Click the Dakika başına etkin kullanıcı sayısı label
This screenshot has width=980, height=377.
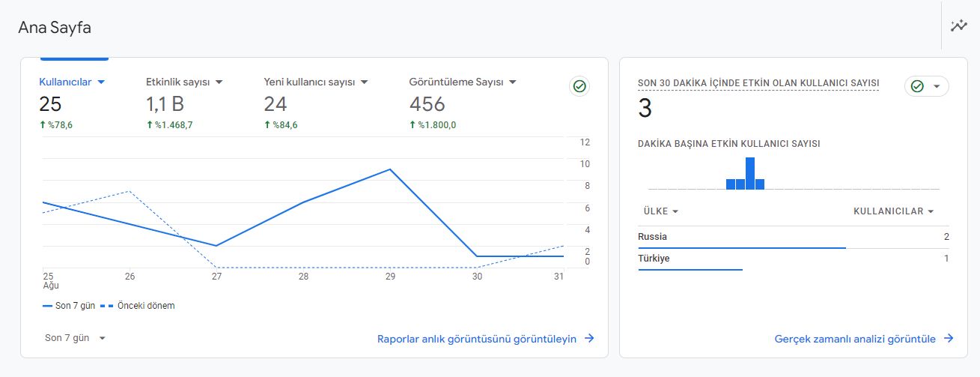tap(729, 144)
